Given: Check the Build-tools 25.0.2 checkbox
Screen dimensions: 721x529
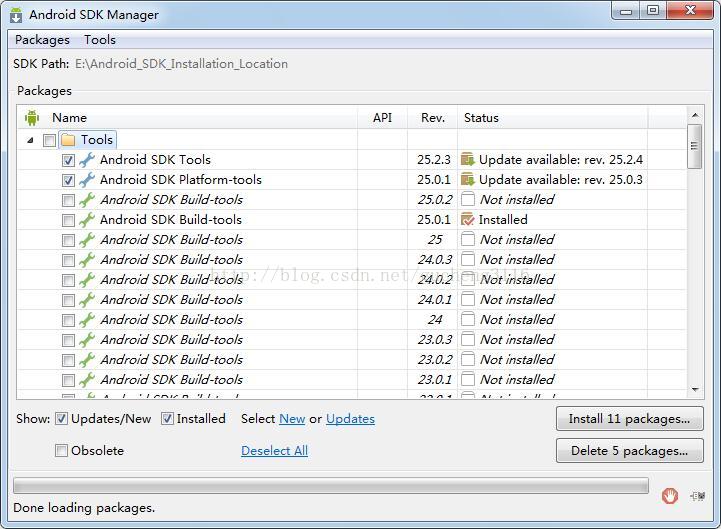Looking at the screenshot, I should [68, 200].
